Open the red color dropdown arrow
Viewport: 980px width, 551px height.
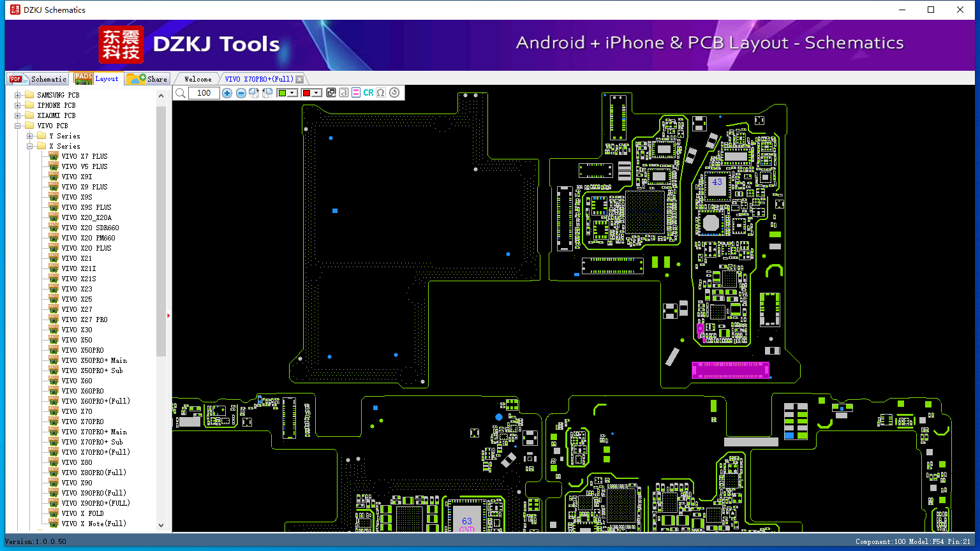pyautogui.click(x=316, y=93)
